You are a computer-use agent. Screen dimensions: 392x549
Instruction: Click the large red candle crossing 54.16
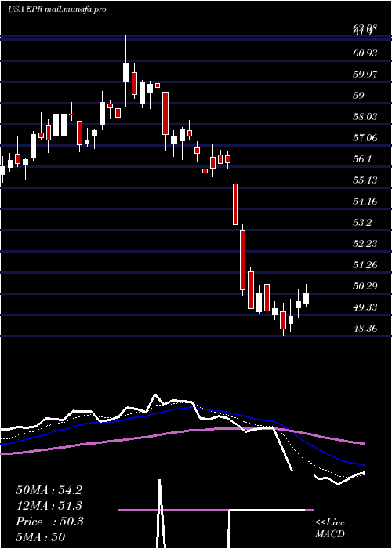[235, 204]
